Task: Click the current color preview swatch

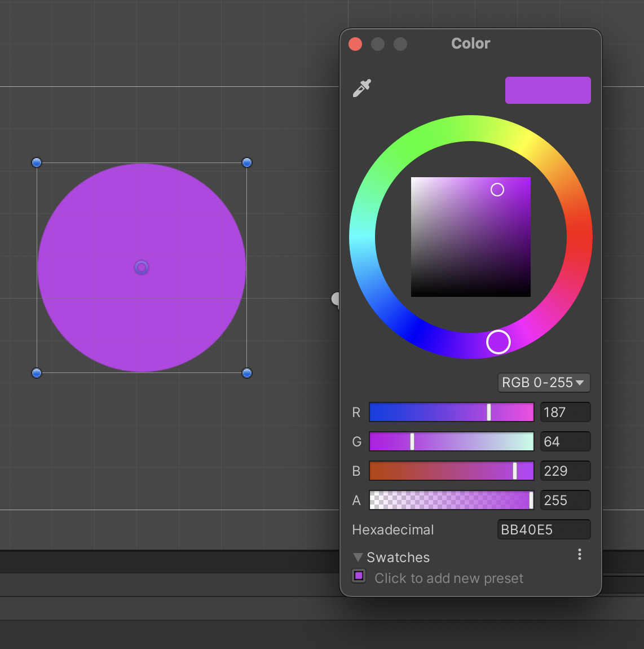Action: click(x=548, y=90)
